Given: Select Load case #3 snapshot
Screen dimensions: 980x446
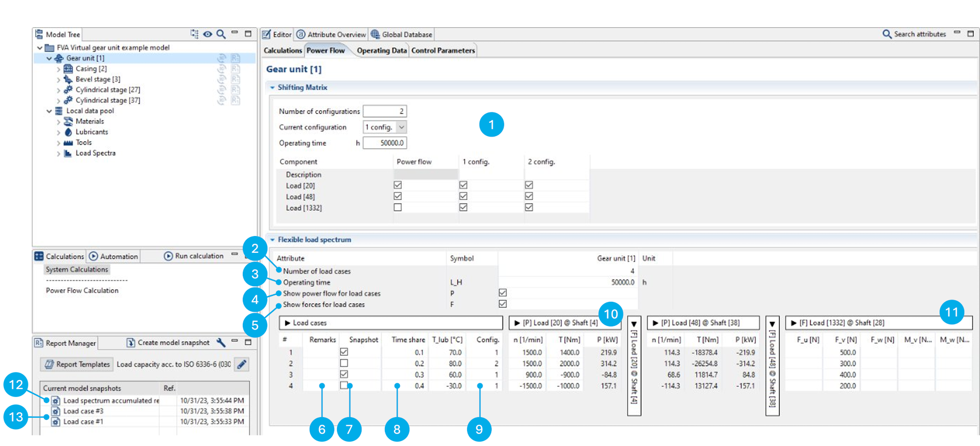Looking at the screenshot, I should coord(83,411).
